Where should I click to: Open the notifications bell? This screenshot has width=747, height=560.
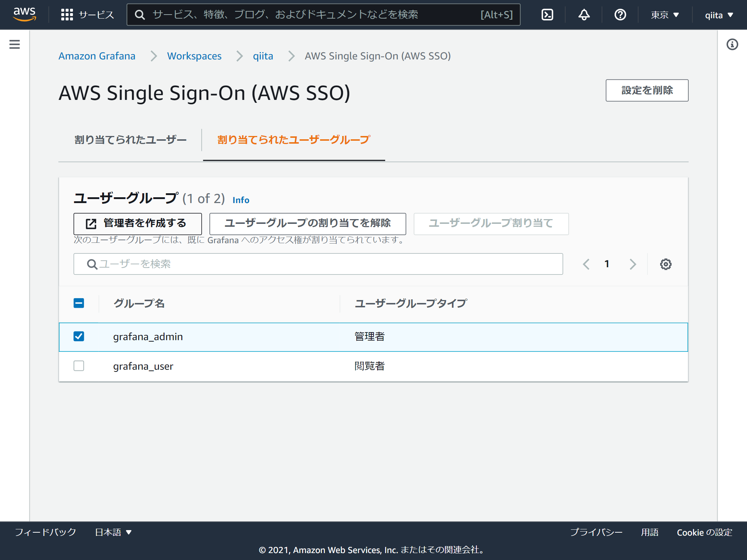583,15
